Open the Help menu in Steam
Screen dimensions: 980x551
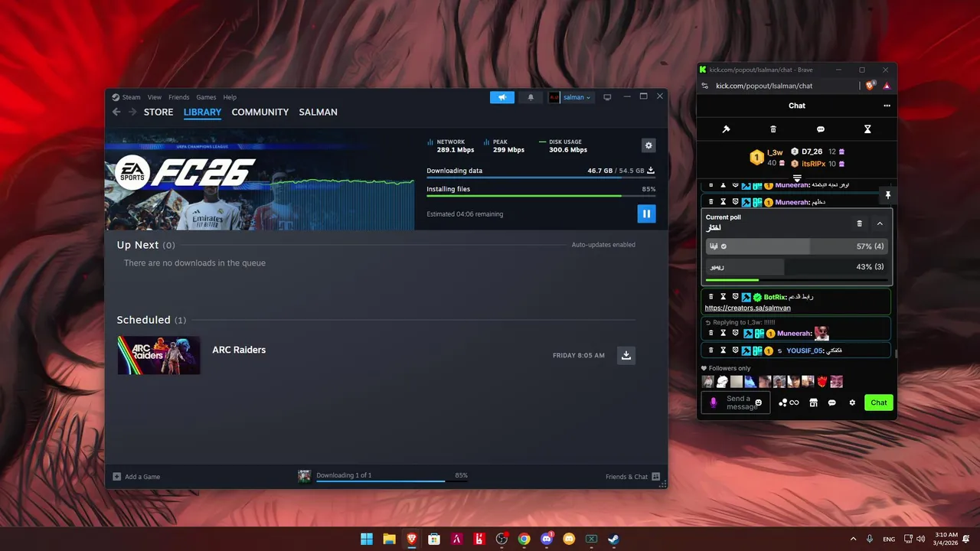click(x=230, y=97)
